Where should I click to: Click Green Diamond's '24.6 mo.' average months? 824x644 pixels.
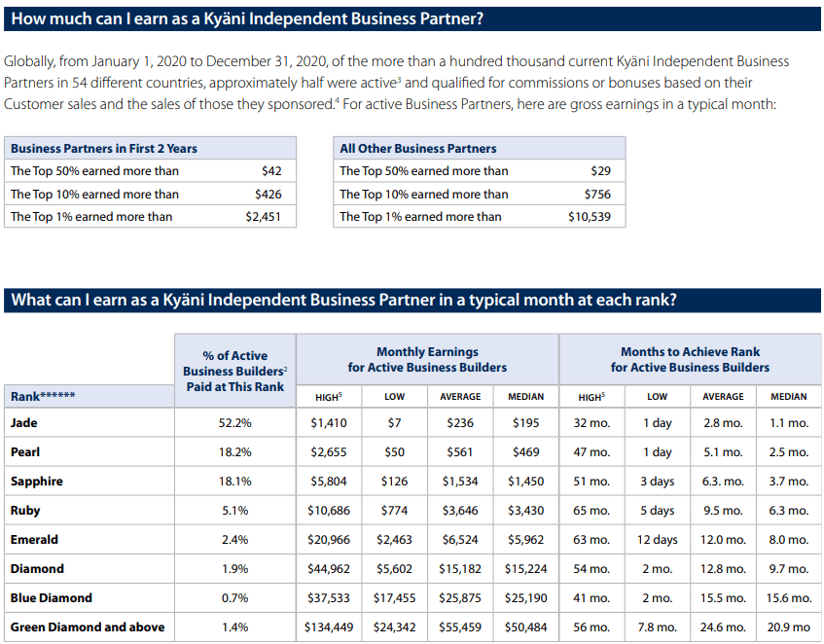coord(723,627)
